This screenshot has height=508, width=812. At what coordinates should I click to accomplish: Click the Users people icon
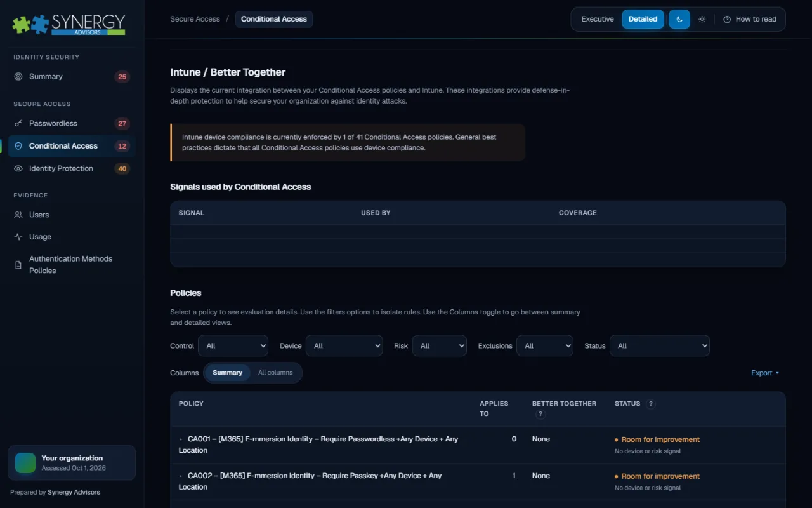click(18, 215)
